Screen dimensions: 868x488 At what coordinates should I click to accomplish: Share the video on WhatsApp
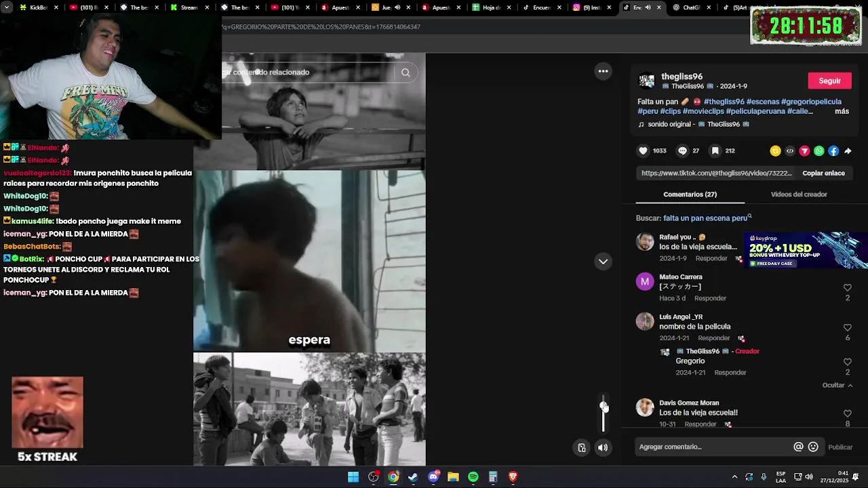[x=819, y=151]
